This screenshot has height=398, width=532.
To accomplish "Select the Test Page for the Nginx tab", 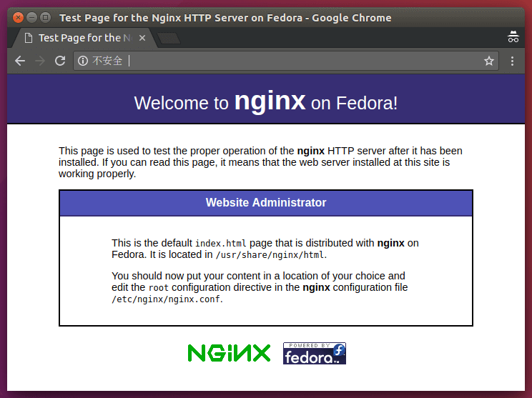I will pyautogui.click(x=85, y=38).
